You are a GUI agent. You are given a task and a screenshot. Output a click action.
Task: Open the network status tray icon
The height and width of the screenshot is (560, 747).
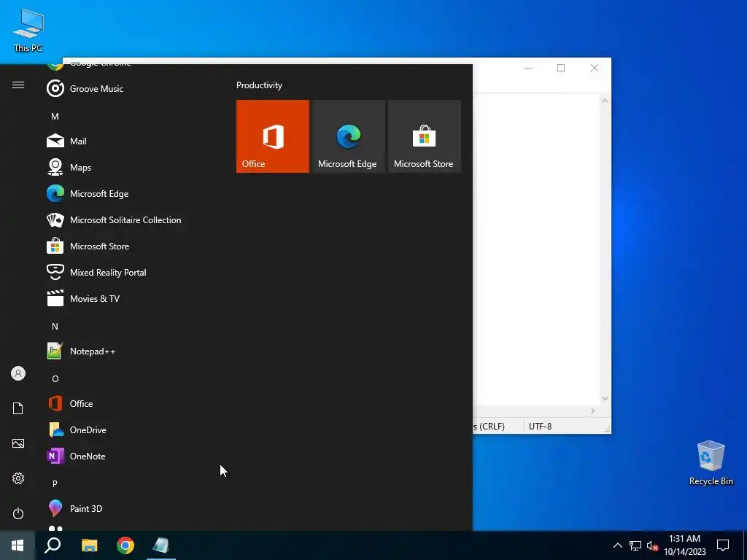[x=635, y=545]
